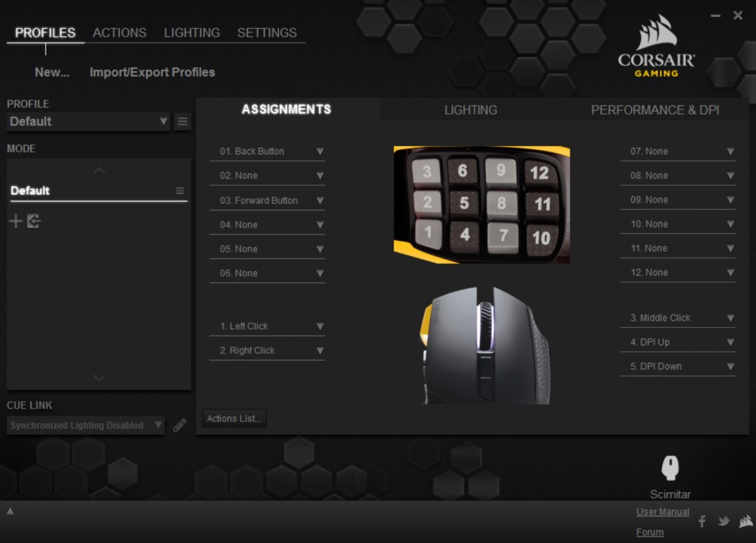Viewport: 756px width, 543px height.
Task: Edit CUE Link with the pencil icon
Action: point(179,426)
